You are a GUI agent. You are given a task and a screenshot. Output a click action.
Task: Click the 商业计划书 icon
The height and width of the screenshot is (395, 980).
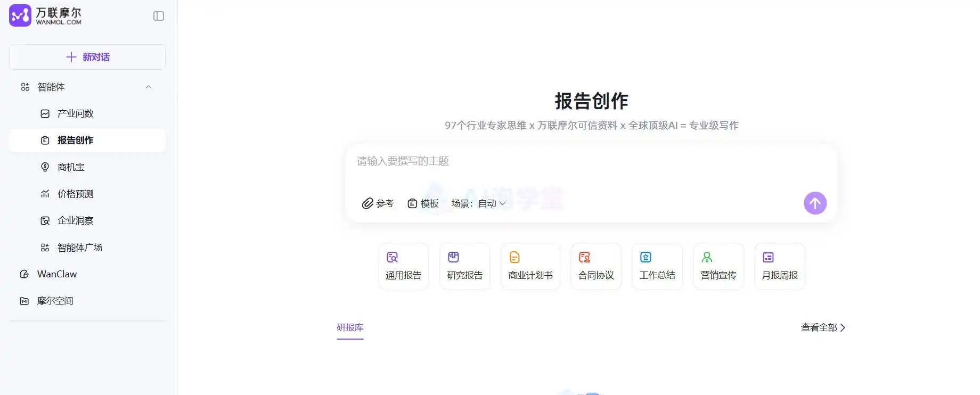tap(514, 257)
